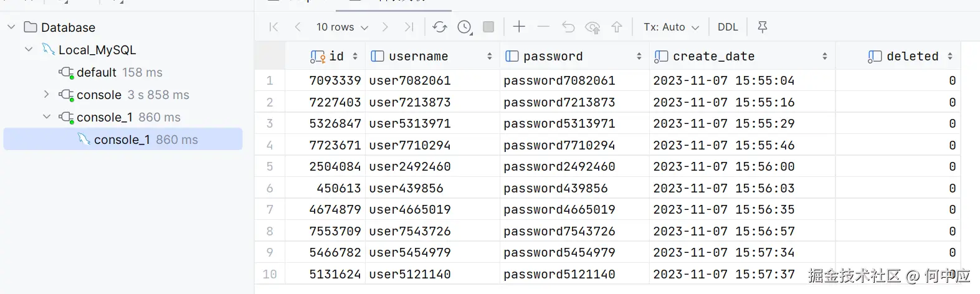Jump to last page of results
Viewport: 980px width, 294px height.
tap(409, 27)
